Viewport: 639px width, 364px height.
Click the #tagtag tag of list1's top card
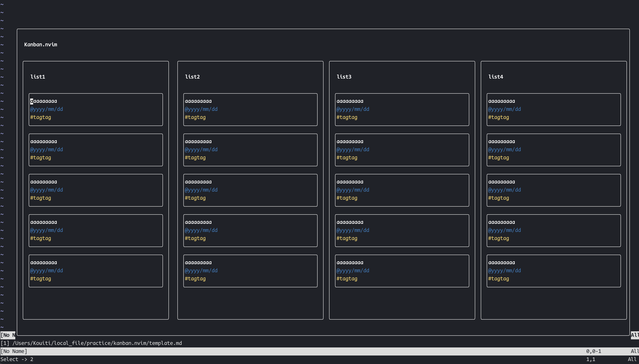tap(41, 117)
